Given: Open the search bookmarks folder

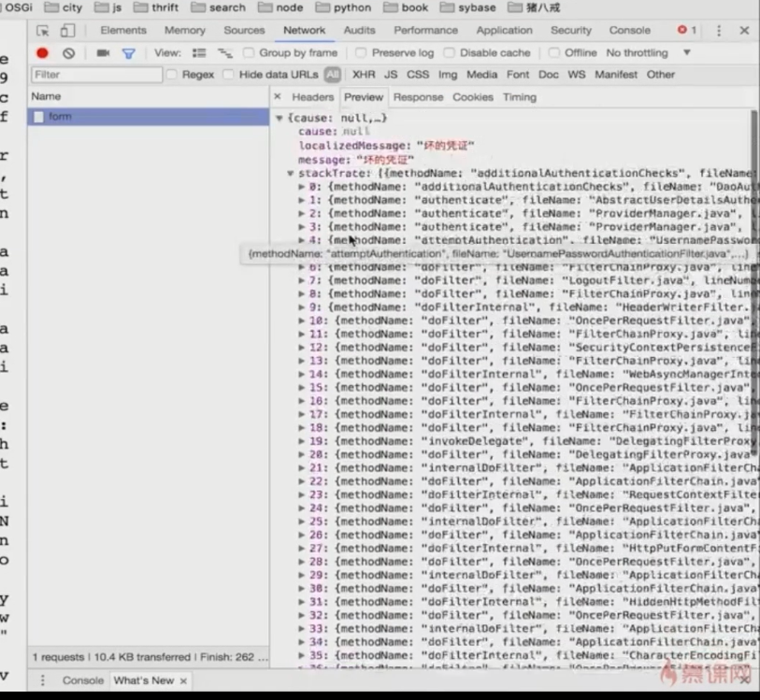Looking at the screenshot, I should click(218, 7).
